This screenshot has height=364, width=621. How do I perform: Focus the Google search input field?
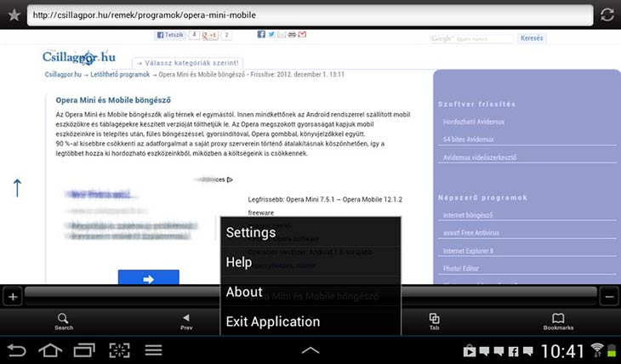coord(471,38)
